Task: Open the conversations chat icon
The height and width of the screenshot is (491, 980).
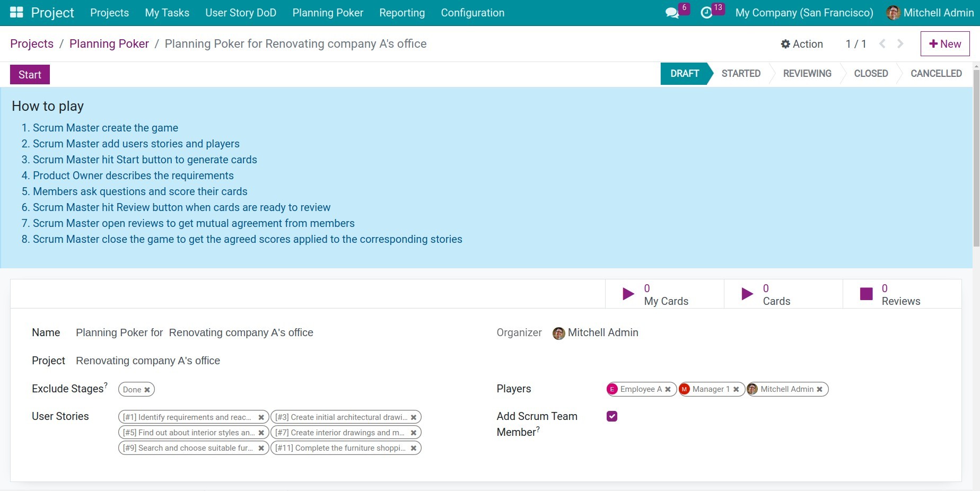Action: (x=672, y=13)
